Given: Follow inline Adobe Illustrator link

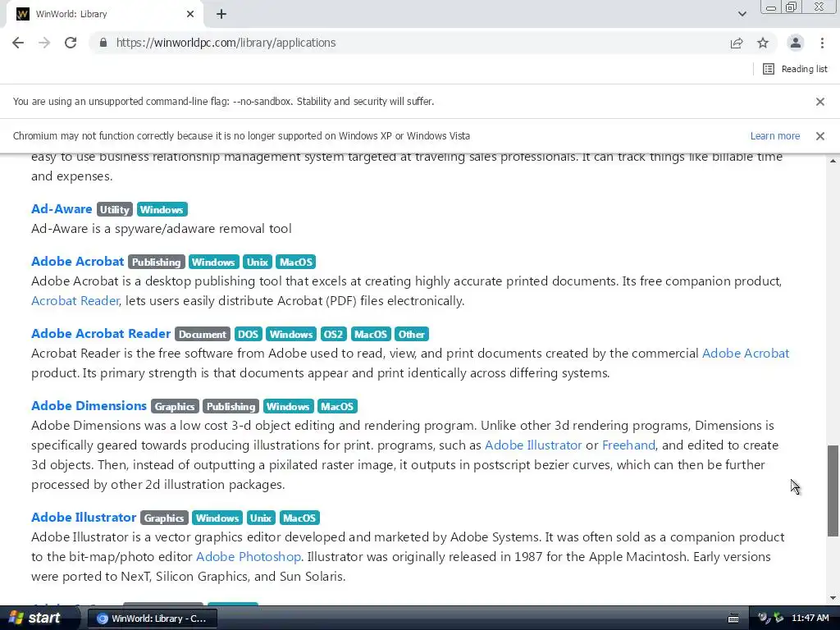Looking at the screenshot, I should 533,445.
